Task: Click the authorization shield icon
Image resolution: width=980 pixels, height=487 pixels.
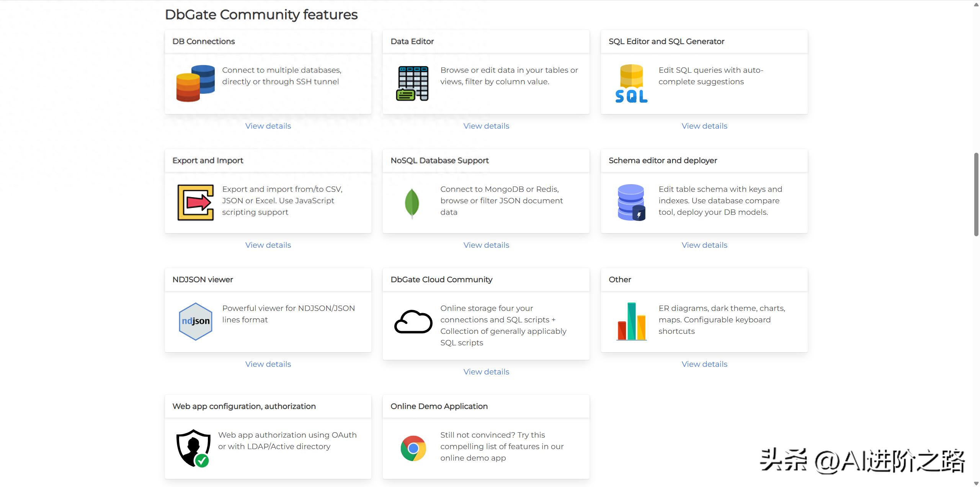Action: click(193, 448)
